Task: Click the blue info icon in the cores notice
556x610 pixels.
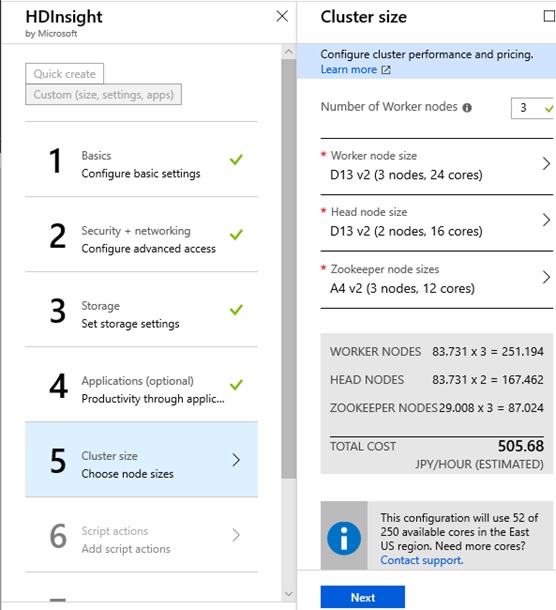Action: point(344,538)
